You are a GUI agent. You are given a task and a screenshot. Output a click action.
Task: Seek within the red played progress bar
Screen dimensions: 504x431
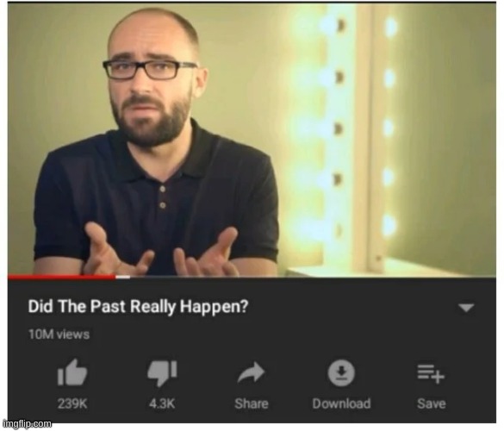61,277
